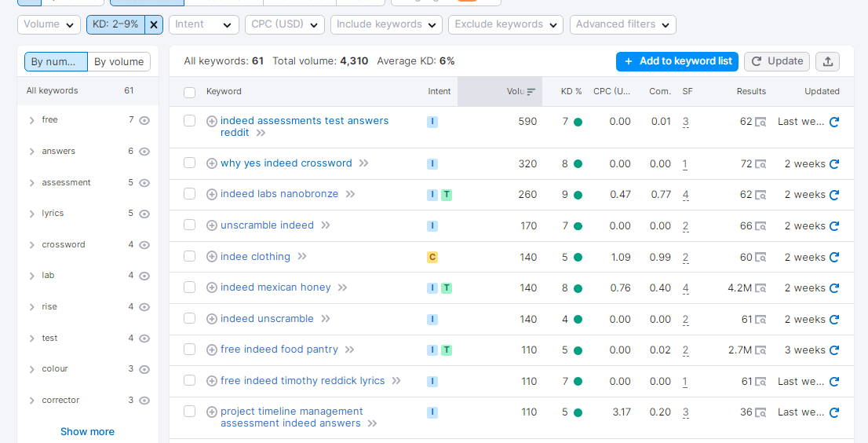The image size is (868, 443).
Task: Toggle eye icon for 'crossword' group
Action: pyautogui.click(x=144, y=245)
